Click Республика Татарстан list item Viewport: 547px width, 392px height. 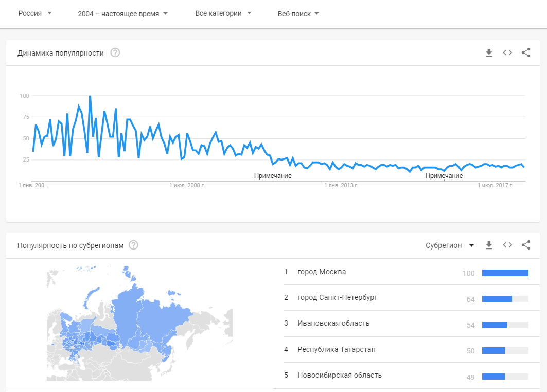tap(336, 349)
